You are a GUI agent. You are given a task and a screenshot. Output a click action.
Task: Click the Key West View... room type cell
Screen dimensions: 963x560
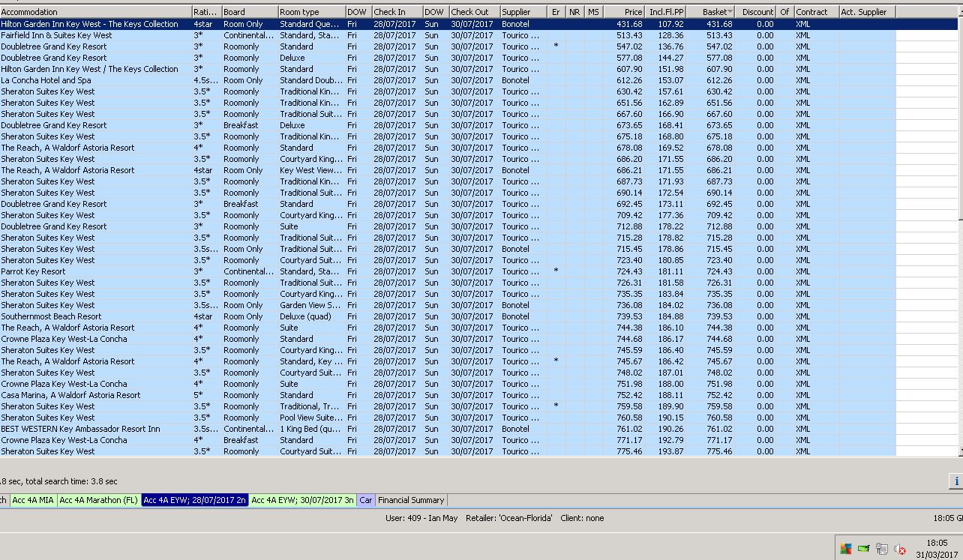click(x=311, y=170)
